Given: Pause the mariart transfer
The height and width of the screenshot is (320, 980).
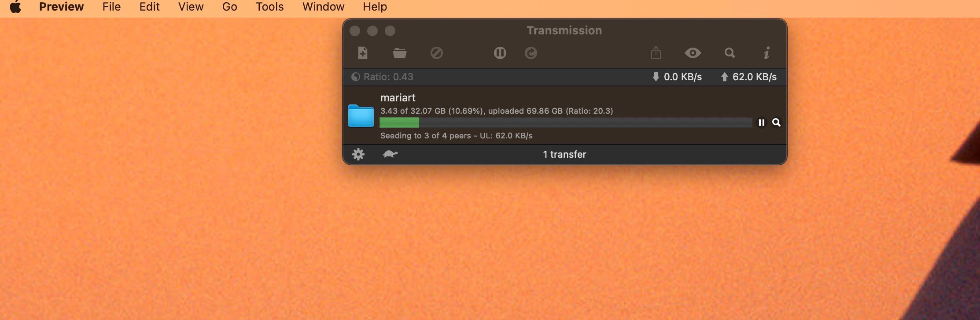Looking at the screenshot, I should point(761,123).
